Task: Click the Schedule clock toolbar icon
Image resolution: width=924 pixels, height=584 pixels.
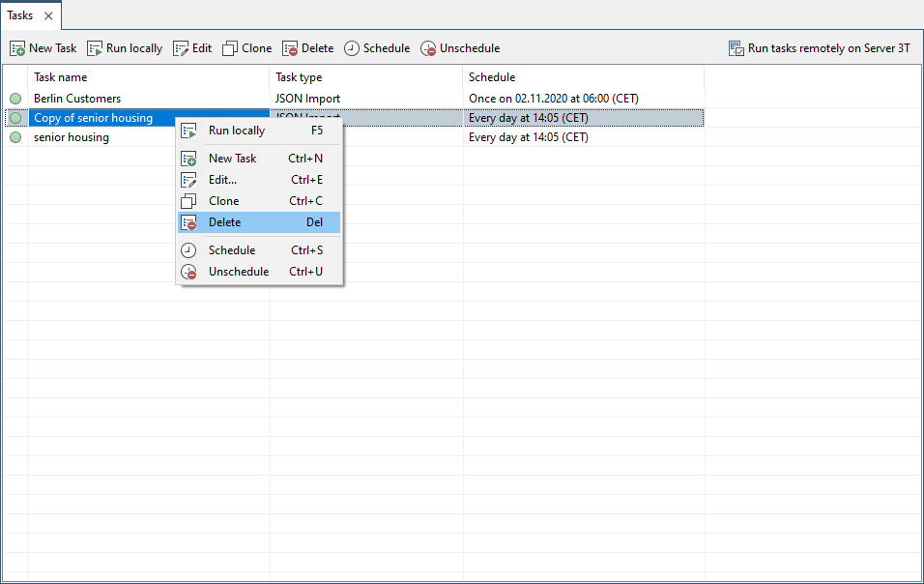Action: coord(352,48)
